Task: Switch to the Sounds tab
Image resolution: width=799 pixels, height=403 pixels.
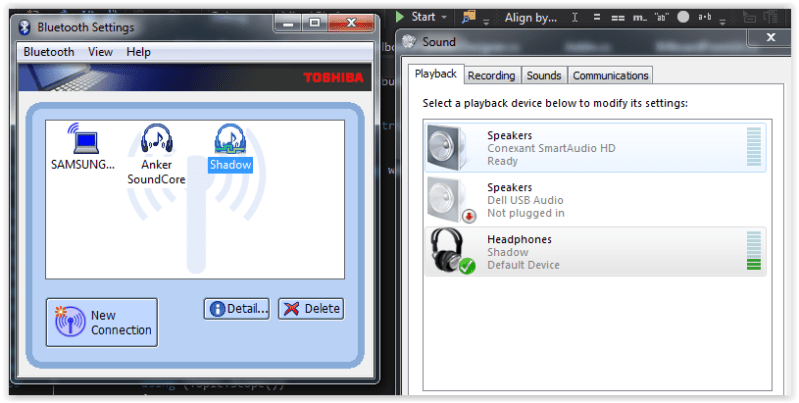Action: tap(544, 75)
